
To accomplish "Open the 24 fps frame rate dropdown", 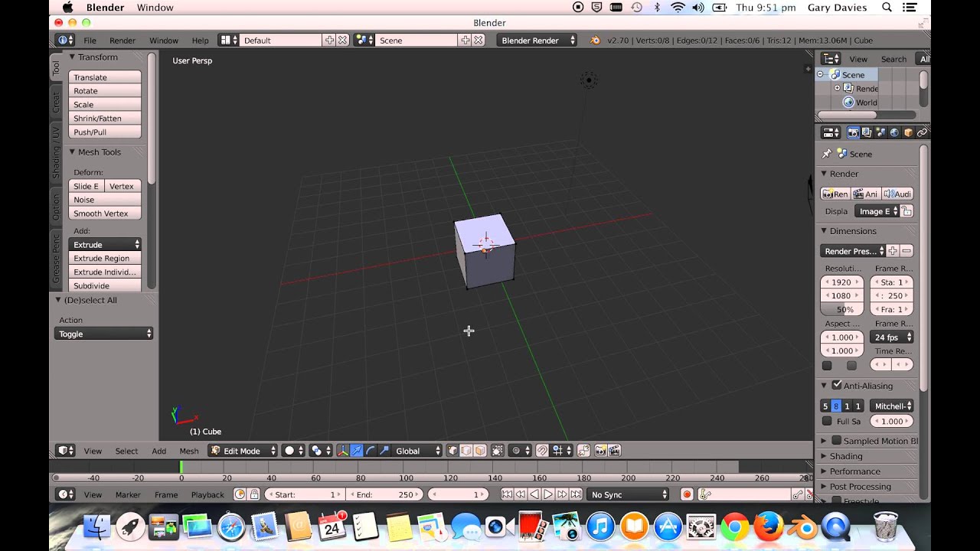I will pyautogui.click(x=892, y=337).
